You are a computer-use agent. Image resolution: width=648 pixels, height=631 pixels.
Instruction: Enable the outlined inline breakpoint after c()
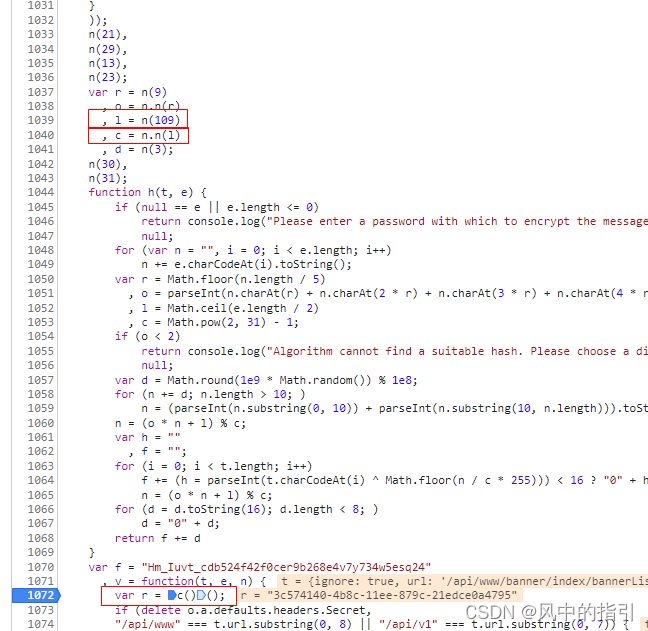pos(201,595)
